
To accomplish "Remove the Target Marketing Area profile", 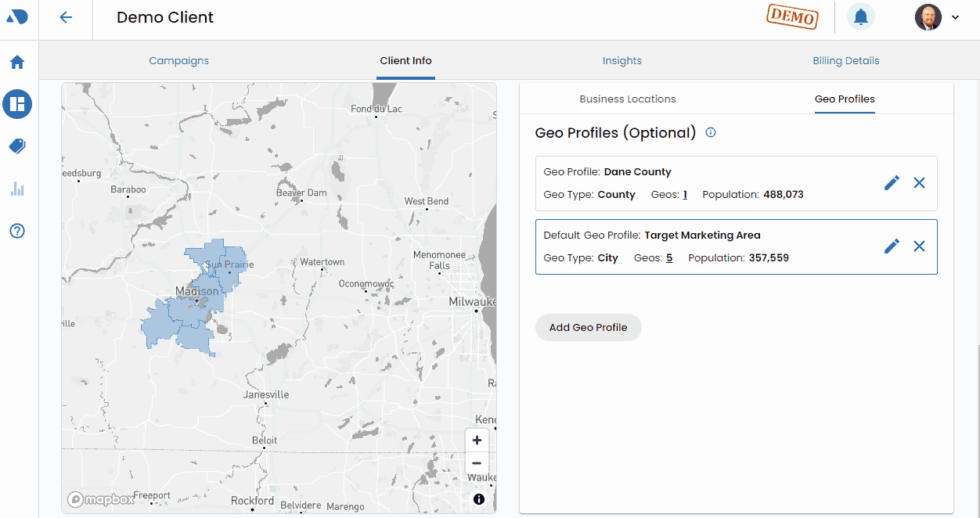I will [919, 246].
